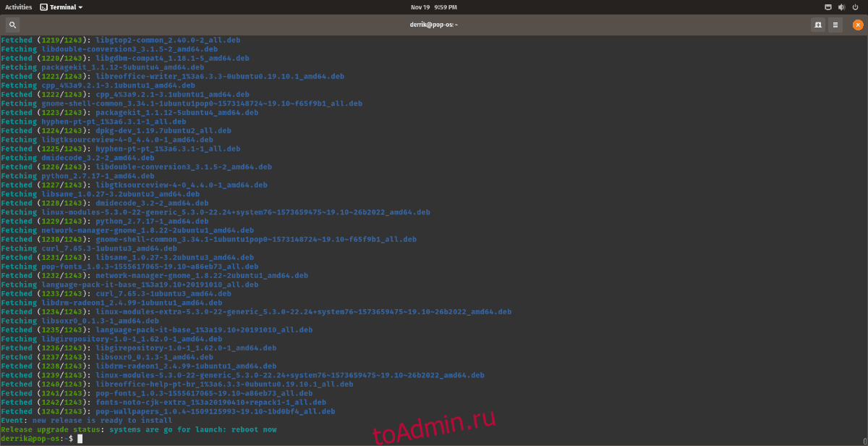This screenshot has height=446, width=868.
Task: Click the Fetching libdouble-conversion3 line
Action: [109, 49]
